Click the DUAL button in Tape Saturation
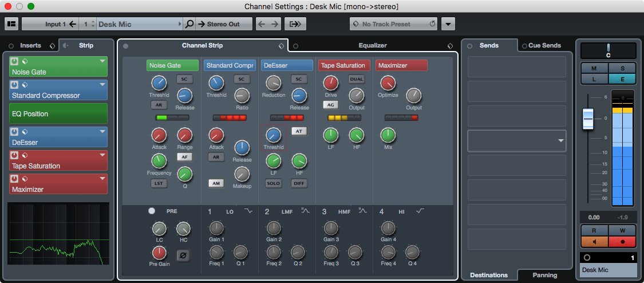Viewport: 644px width, 283px height. coord(356,79)
